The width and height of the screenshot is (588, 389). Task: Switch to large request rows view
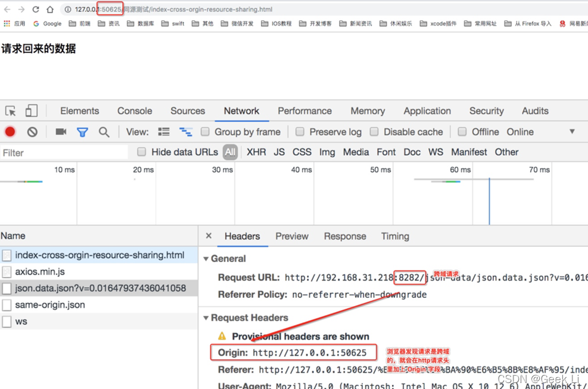coord(164,132)
